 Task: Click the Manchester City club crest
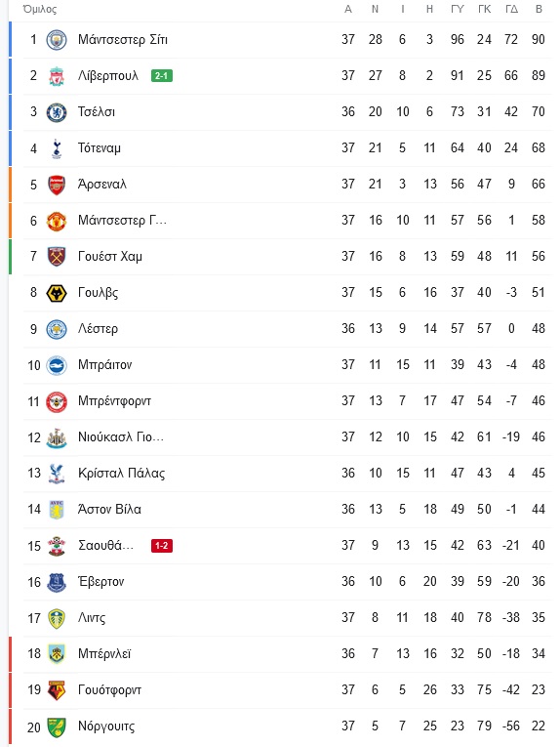tap(57, 39)
